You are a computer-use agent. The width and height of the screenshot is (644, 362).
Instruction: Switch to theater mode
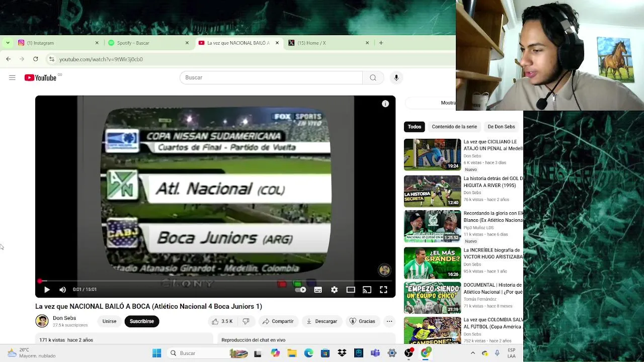pos(351,290)
